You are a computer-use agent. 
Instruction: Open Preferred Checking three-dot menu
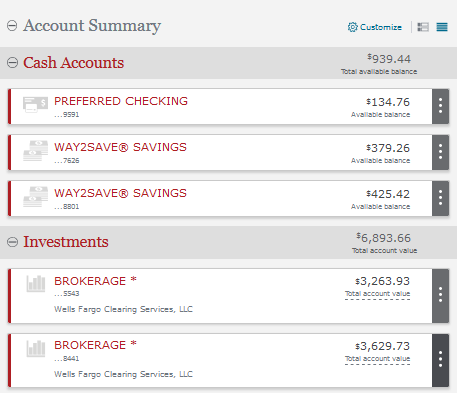coord(440,106)
